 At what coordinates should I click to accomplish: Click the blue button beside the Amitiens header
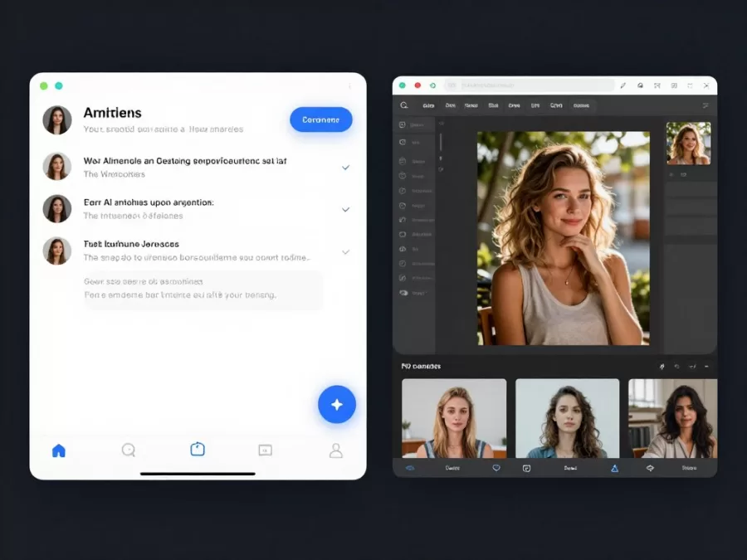click(x=320, y=119)
